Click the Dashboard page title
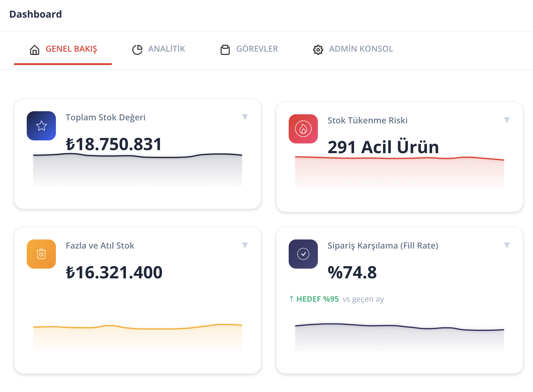Screen dimensions: 533x392 [x=36, y=14]
